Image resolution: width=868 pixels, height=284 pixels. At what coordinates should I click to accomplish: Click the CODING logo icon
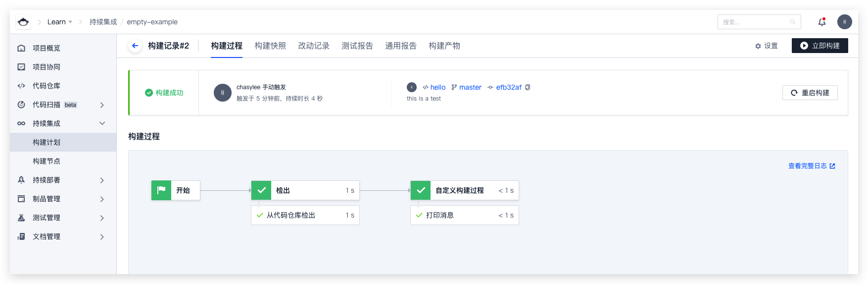[x=23, y=22]
